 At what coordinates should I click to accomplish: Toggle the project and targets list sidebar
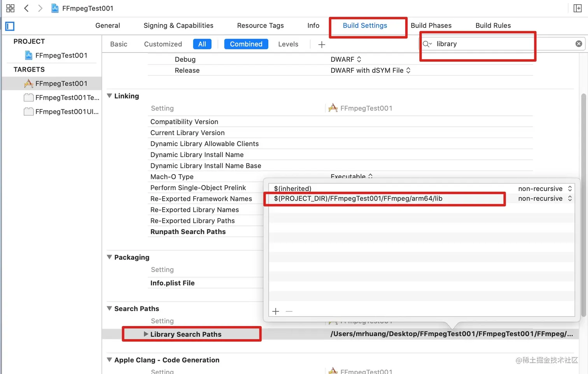10,26
